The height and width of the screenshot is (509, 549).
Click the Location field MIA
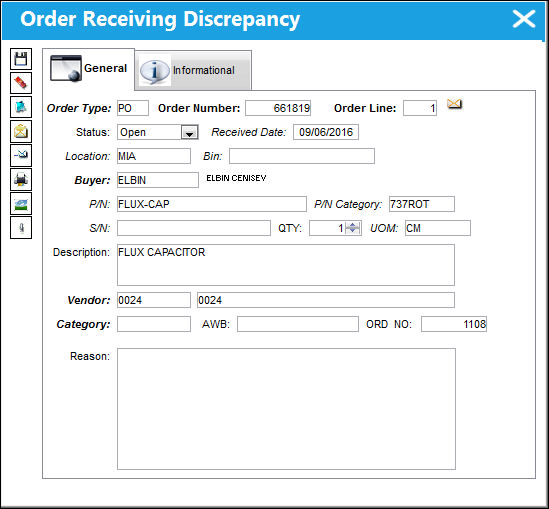coord(154,156)
